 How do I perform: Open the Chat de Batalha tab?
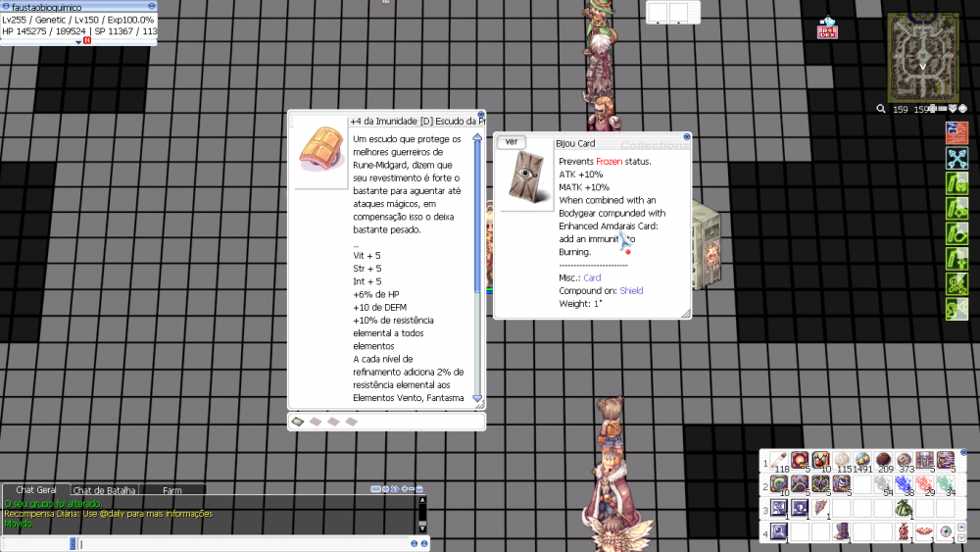(x=104, y=490)
